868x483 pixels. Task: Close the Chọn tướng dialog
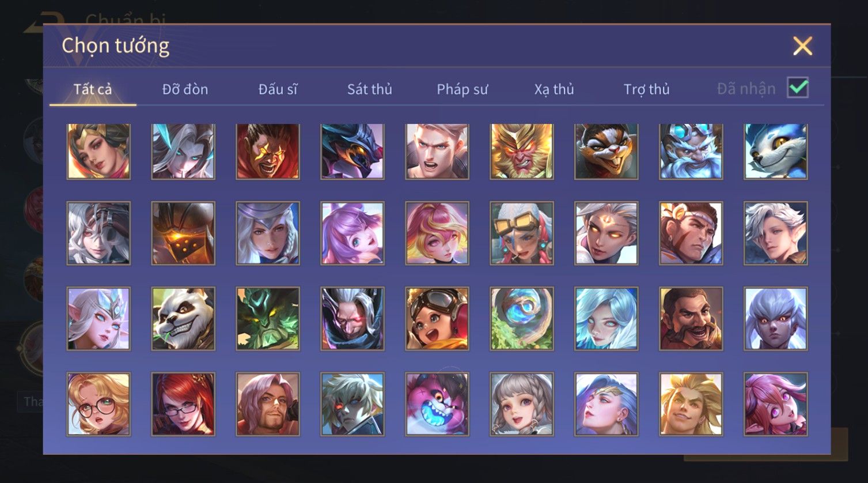click(x=802, y=46)
